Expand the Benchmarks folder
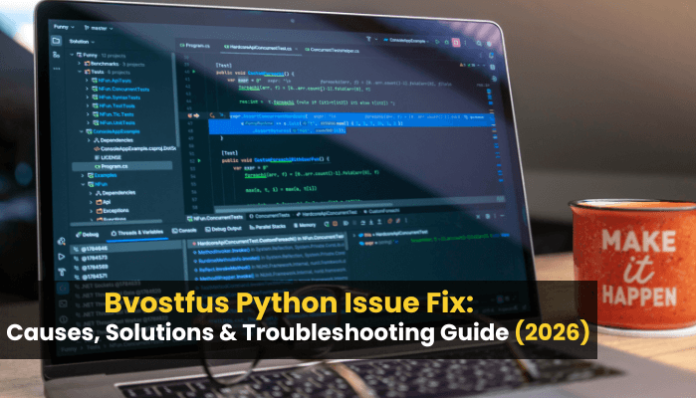The image size is (696, 398). [80, 63]
